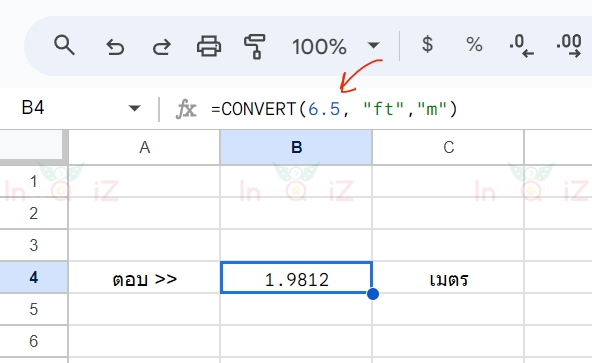The image size is (592, 363).
Task: Click the B4 name box
Action: coord(33,108)
